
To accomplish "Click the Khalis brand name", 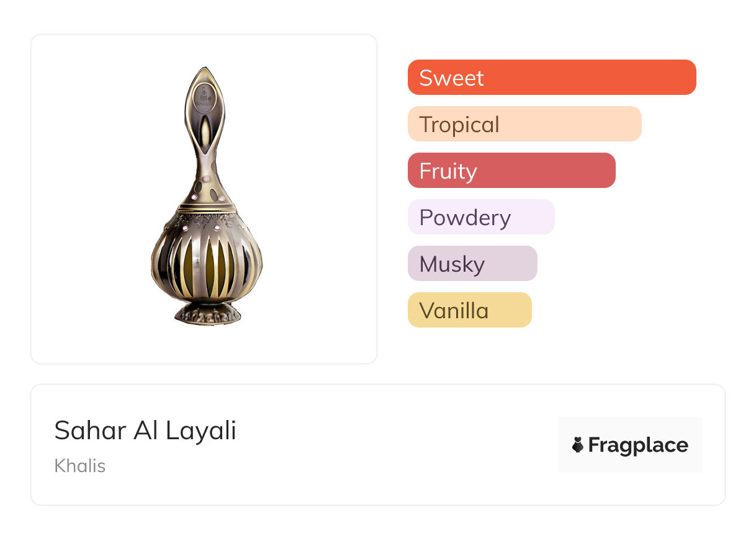I will point(79,466).
